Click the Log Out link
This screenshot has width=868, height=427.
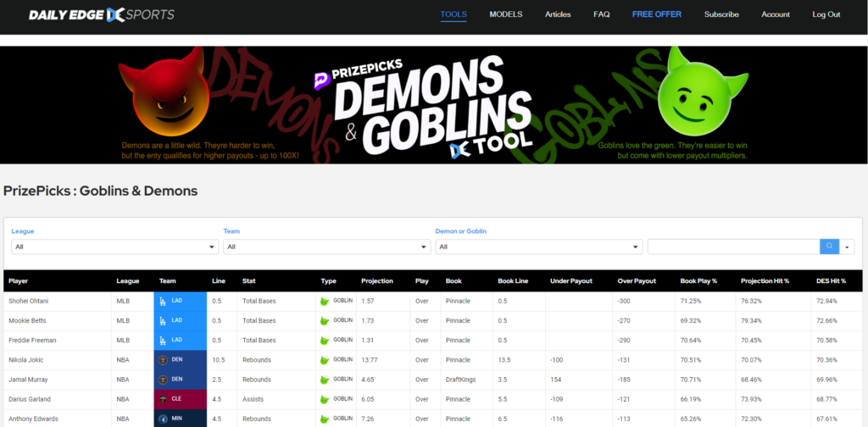click(826, 14)
